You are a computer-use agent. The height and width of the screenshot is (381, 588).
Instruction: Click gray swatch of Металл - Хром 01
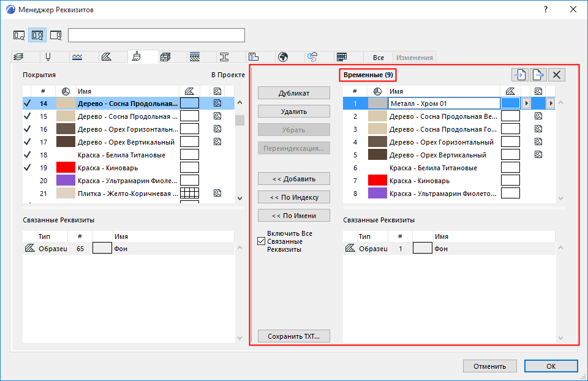[377, 103]
